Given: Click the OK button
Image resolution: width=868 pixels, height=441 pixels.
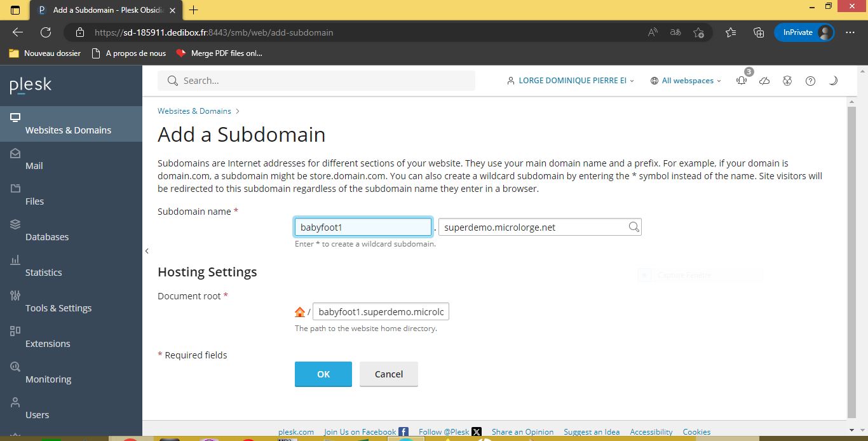Looking at the screenshot, I should (x=323, y=374).
